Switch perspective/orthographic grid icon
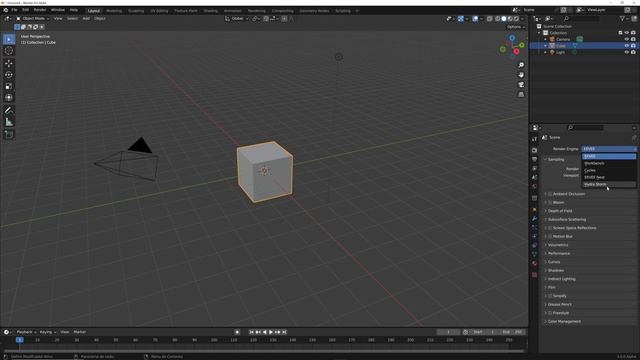The width and height of the screenshot is (640, 360). pos(521,94)
